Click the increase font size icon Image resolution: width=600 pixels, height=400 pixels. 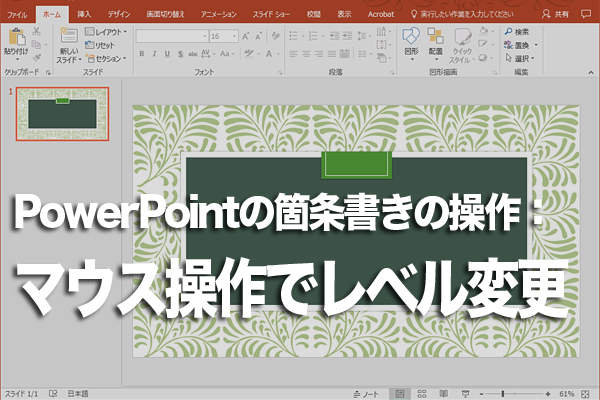[x=246, y=36]
